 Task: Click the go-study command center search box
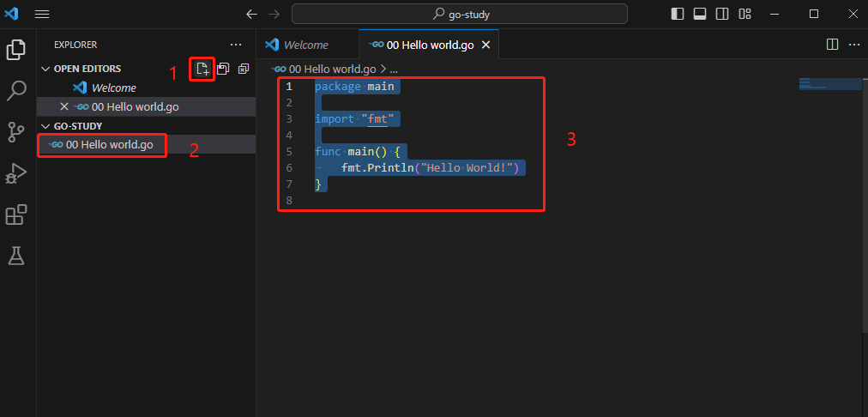tap(460, 14)
